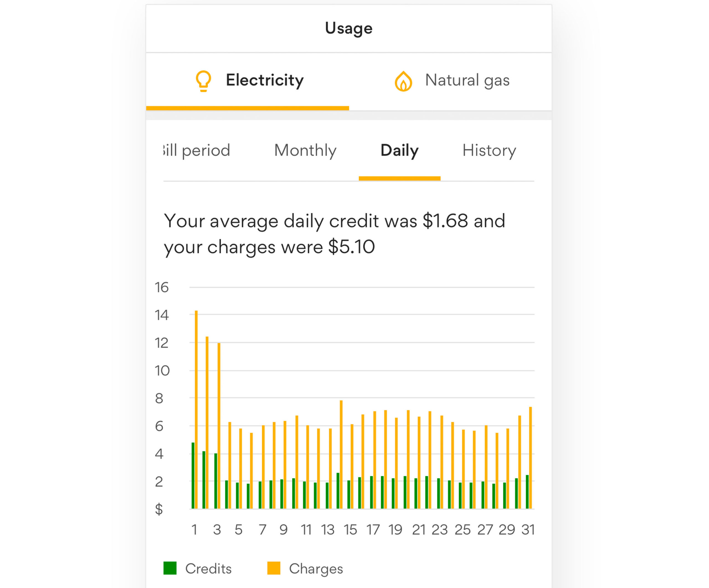Click the orange charges bar for day 3

tap(219, 426)
